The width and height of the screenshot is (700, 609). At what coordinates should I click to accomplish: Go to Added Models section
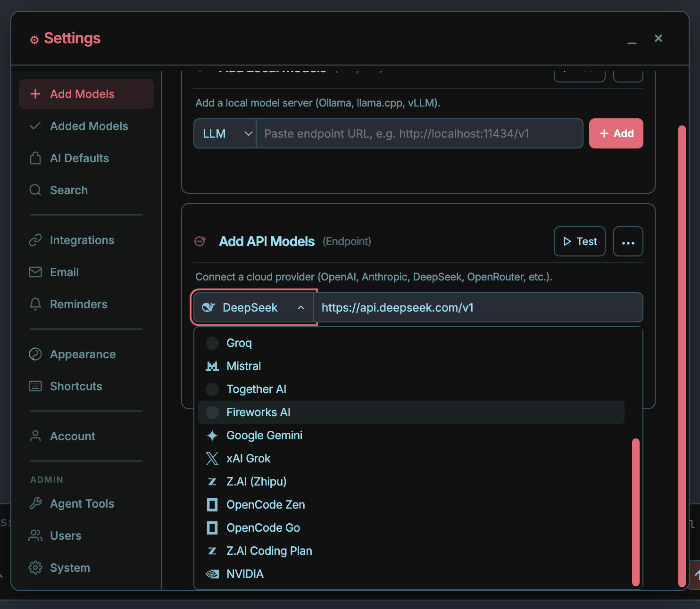tap(86, 126)
